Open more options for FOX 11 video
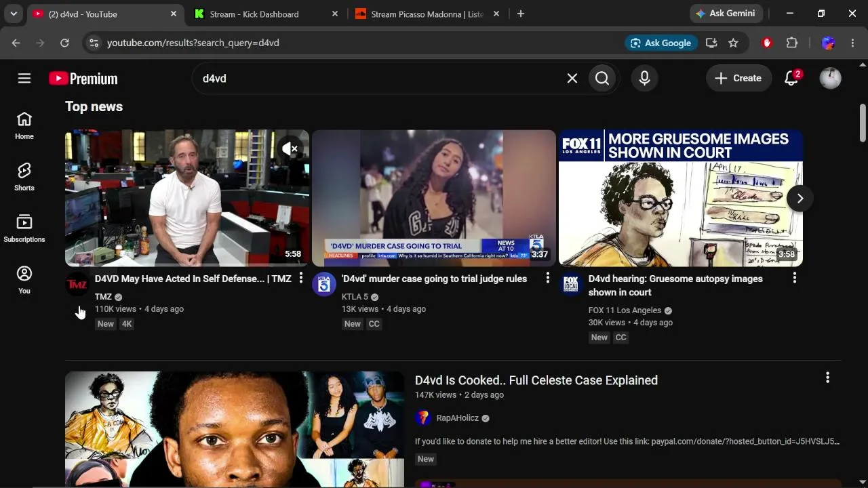Image resolution: width=868 pixels, height=488 pixels. pyautogui.click(x=795, y=278)
